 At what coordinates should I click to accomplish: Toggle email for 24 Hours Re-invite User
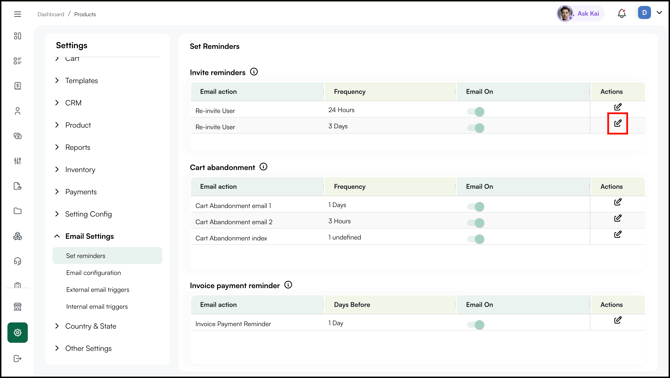(x=476, y=112)
